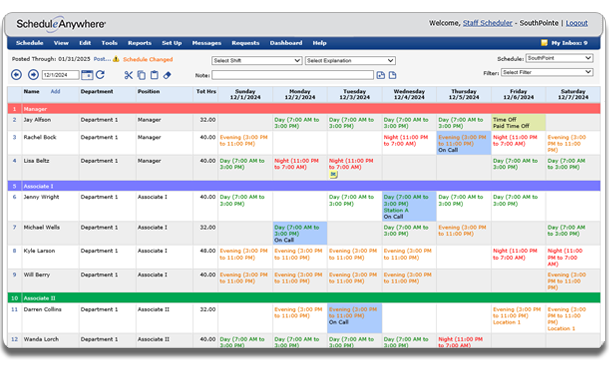
Task: Click the Sunday 12/1/2024 column header
Action: (245, 94)
